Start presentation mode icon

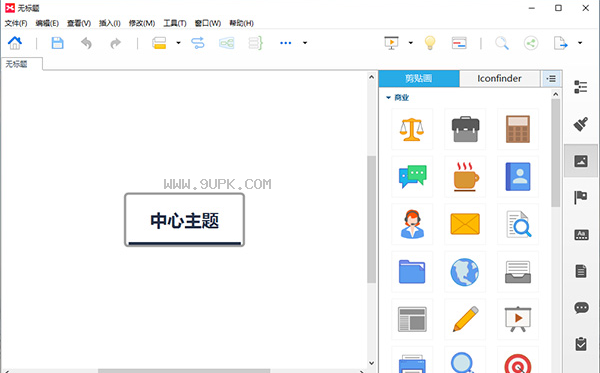click(391, 43)
